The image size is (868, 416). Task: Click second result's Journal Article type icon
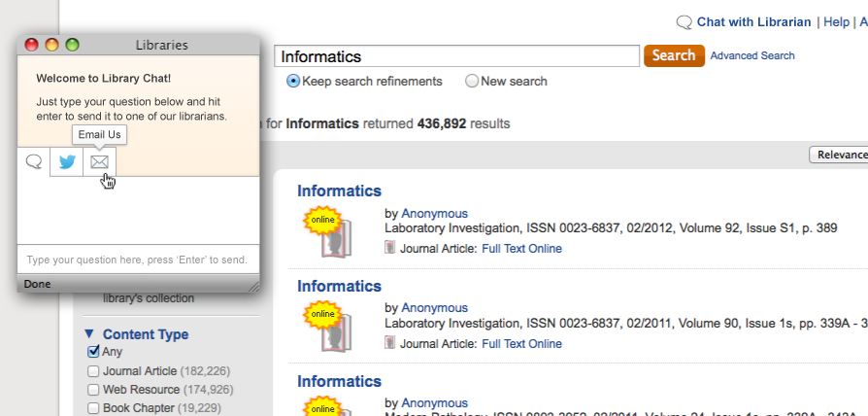click(390, 343)
